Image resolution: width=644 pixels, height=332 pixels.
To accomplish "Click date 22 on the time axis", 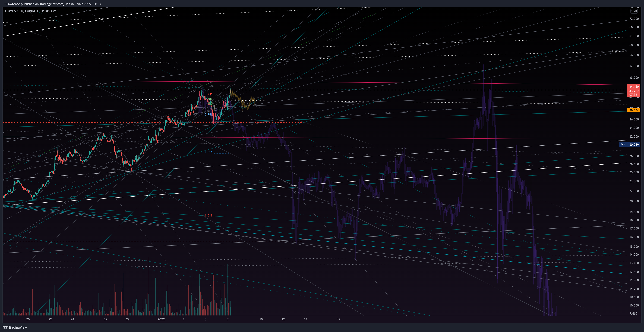I will tap(50, 319).
